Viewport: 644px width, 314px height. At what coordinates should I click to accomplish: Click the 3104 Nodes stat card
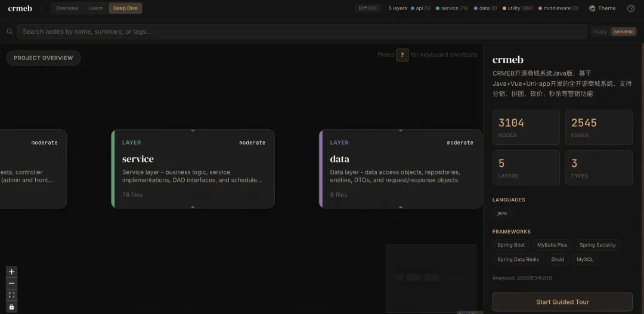click(x=526, y=128)
